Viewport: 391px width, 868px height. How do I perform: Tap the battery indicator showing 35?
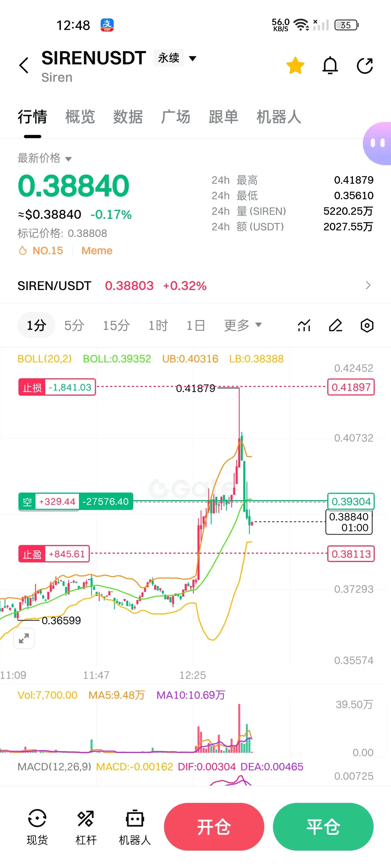[346, 25]
